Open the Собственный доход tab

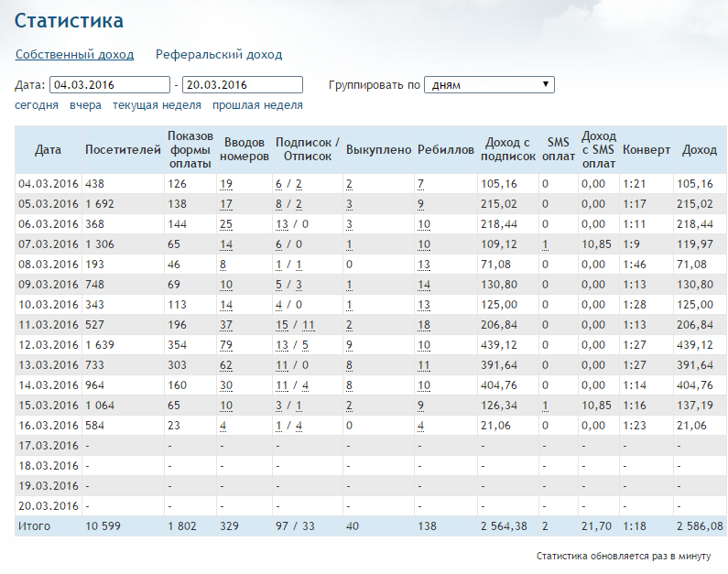(74, 54)
